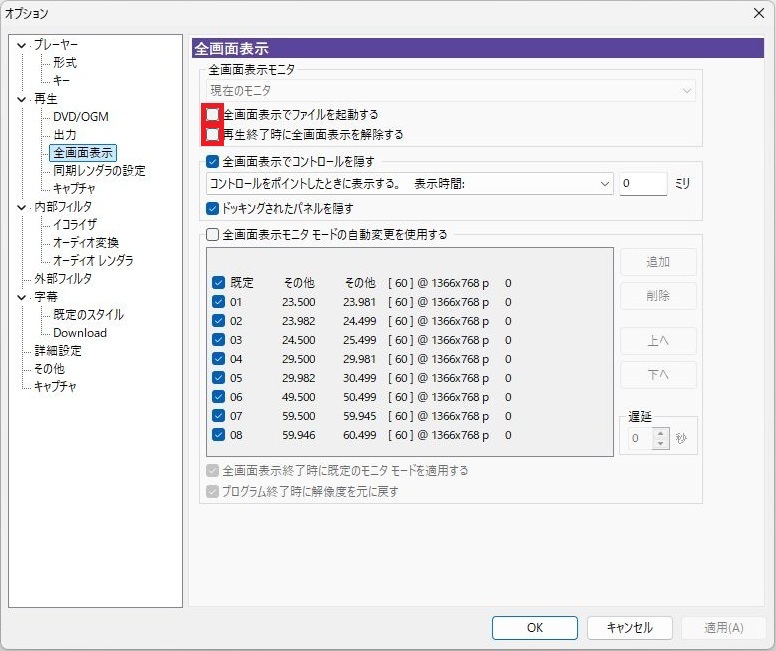This screenshot has width=776, height=651.
Task: Enable 全画面表示モニタ モードの自動変更を使用する
Action: coord(212,235)
